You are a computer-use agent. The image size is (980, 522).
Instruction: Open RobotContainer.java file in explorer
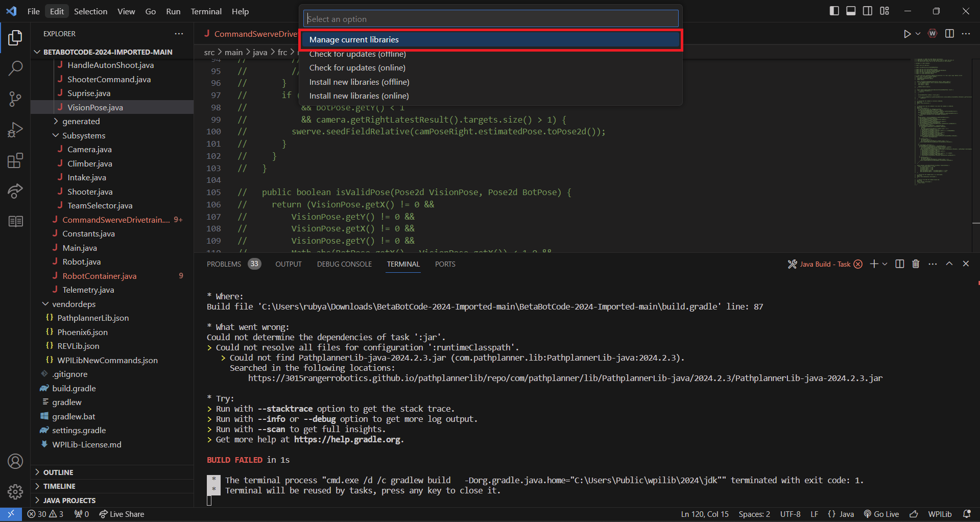(100, 276)
